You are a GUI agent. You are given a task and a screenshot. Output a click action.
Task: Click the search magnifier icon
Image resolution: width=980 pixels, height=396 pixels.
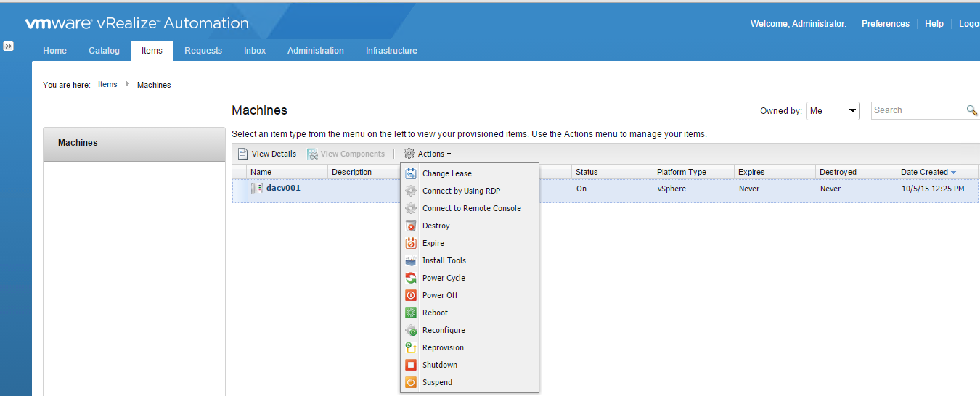tap(972, 110)
